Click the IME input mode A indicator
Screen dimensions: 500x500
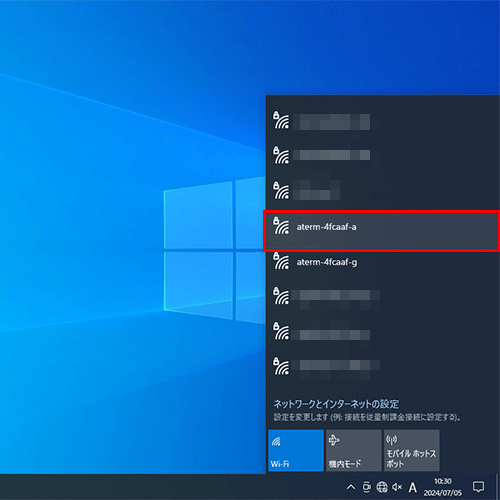coord(413,487)
